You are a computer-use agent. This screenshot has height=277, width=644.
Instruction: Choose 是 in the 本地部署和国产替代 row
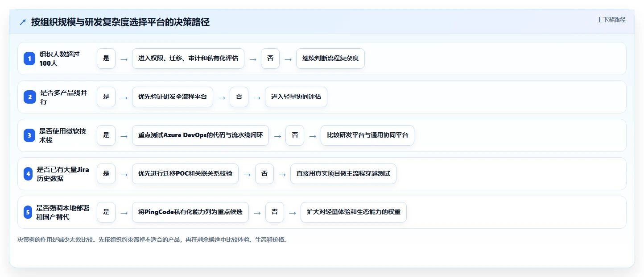tap(106, 212)
